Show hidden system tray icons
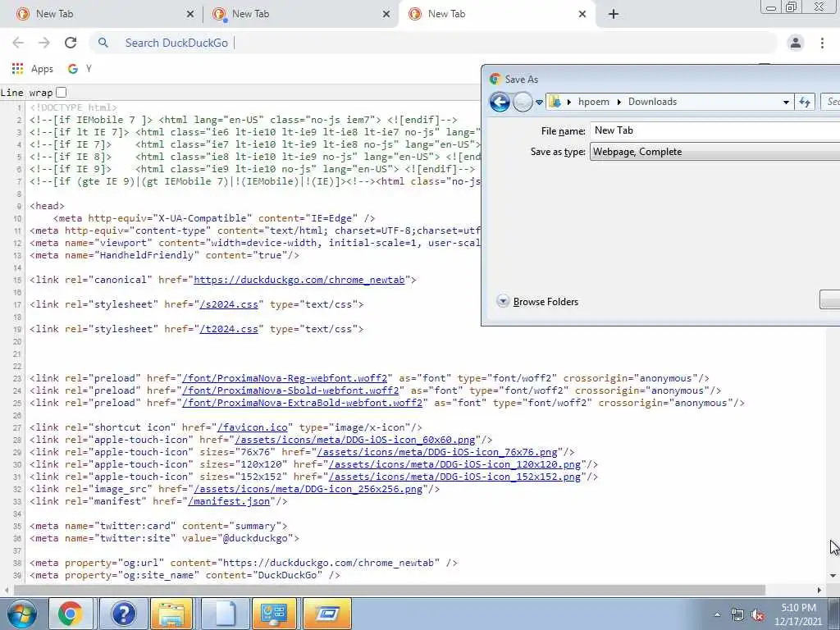The image size is (840, 630). (x=717, y=614)
